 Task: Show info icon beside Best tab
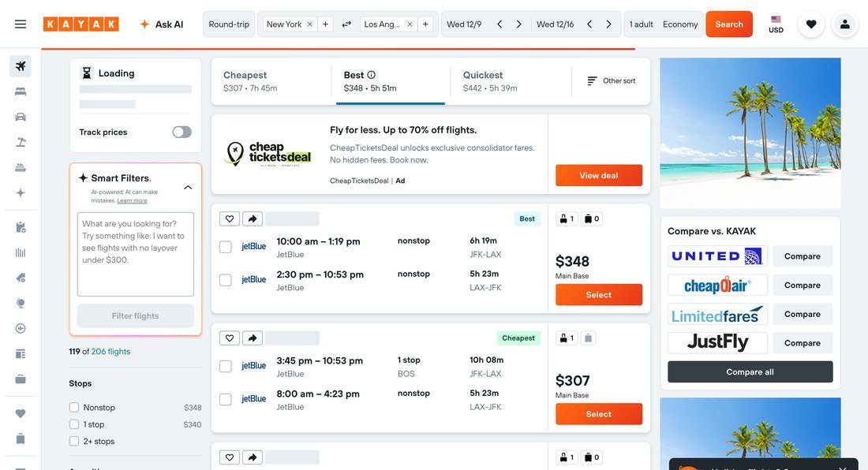[x=372, y=75]
